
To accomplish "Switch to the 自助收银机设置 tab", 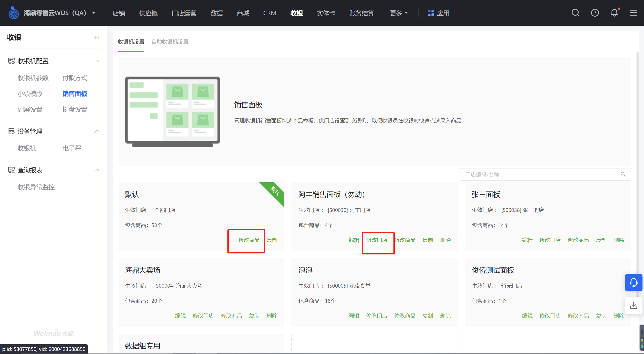I will (x=170, y=42).
